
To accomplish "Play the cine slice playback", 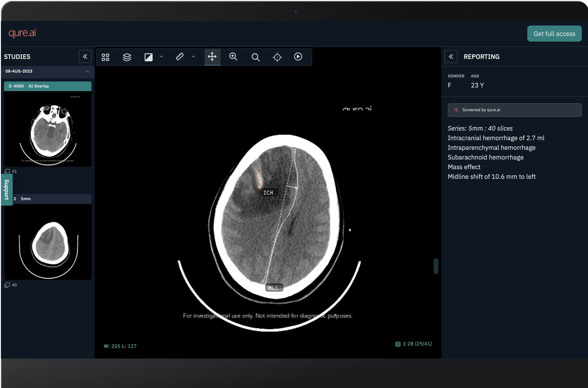I will 298,57.
